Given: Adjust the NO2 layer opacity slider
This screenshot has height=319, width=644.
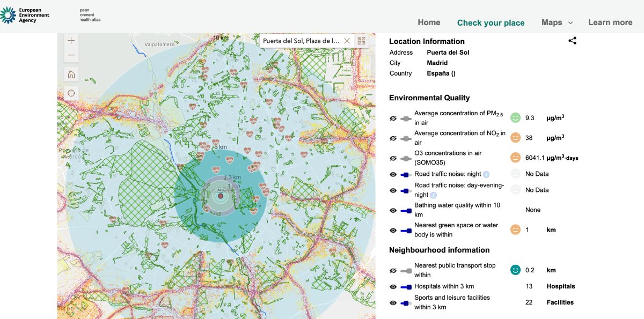Looking at the screenshot, I should [406, 138].
